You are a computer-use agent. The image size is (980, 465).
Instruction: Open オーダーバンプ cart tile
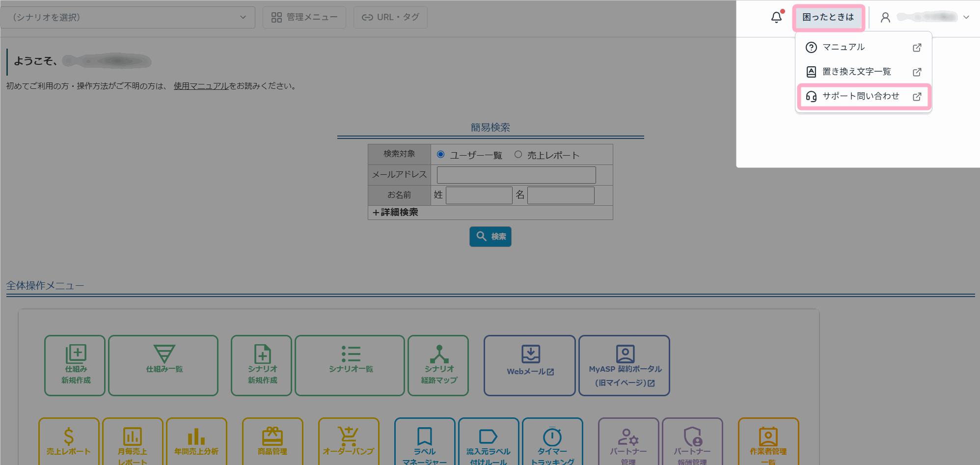point(349,441)
